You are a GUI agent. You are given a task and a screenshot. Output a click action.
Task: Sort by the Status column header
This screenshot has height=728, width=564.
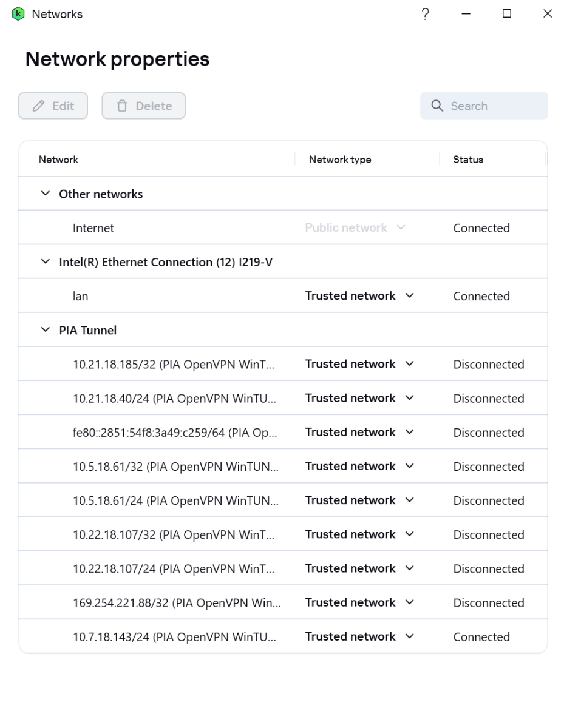(x=468, y=160)
